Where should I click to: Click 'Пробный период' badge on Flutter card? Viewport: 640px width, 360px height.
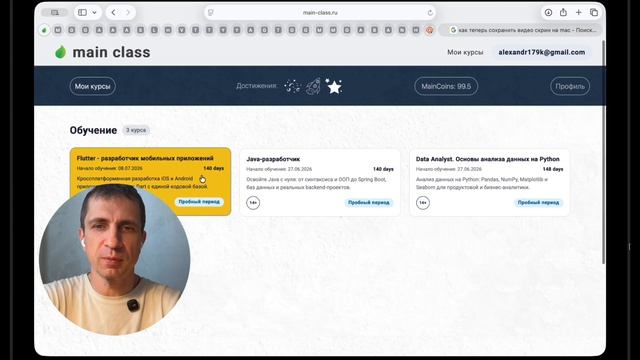[x=199, y=202]
